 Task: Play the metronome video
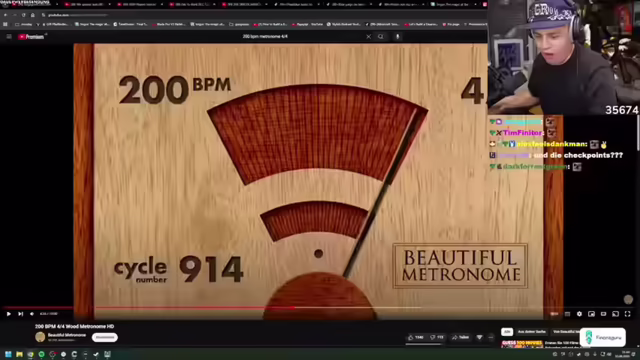coord(9,314)
